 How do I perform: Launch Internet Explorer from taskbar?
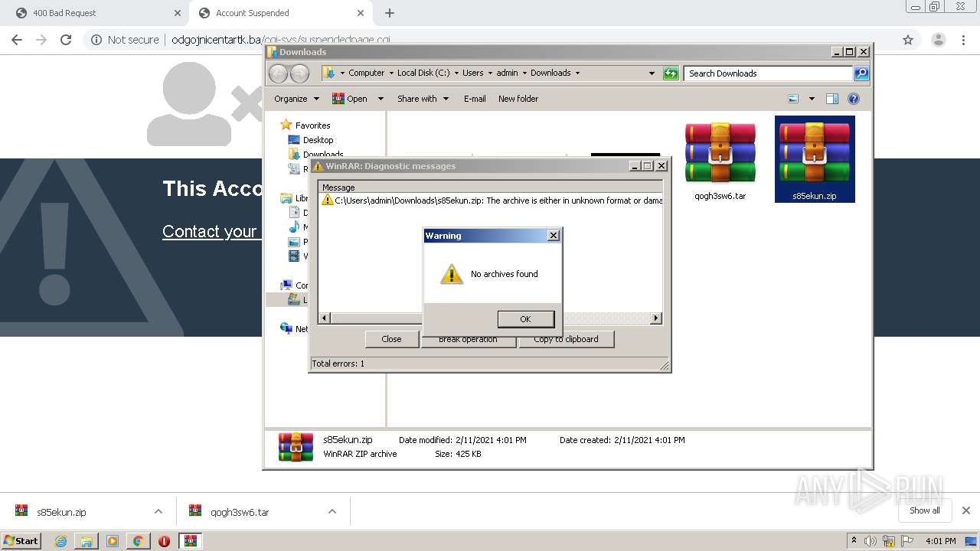coord(60,541)
